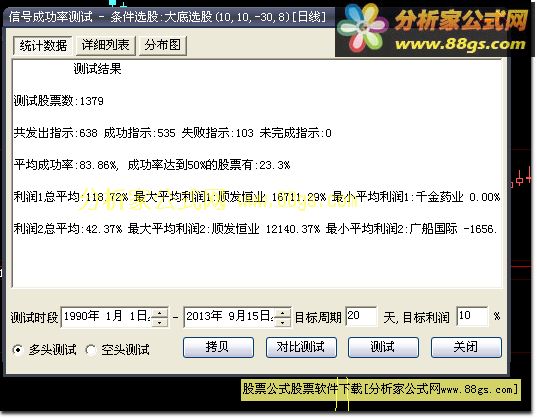This screenshot has height=418, width=537.
Task: Select the 多头测试 radio button
Action: tap(45, 350)
